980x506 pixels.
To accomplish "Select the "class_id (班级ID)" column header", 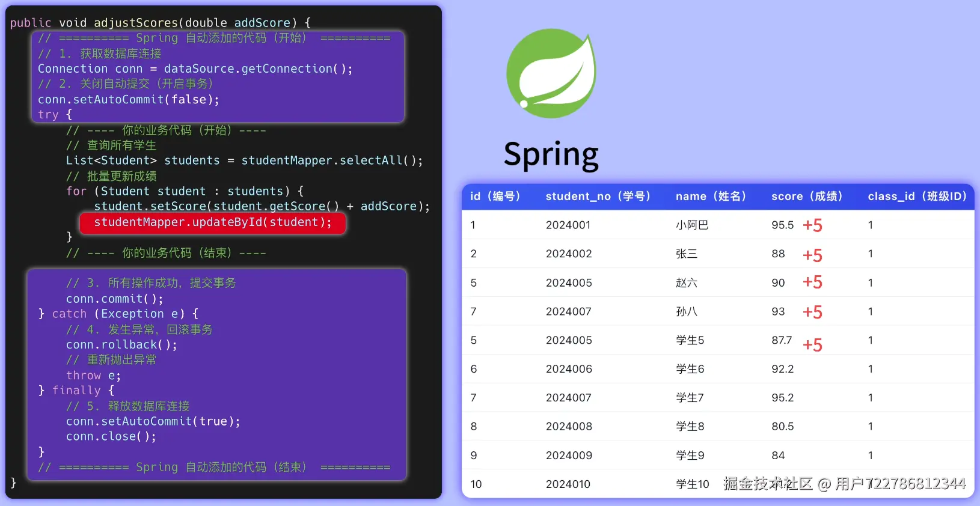I will (x=917, y=197).
